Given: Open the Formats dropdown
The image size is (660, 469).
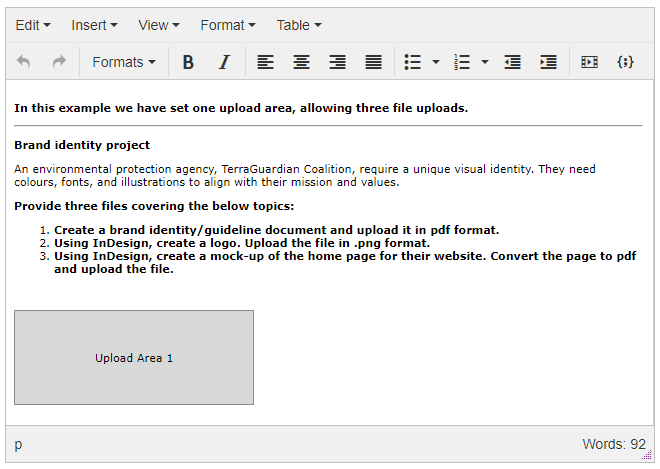Looking at the screenshot, I should click(123, 62).
